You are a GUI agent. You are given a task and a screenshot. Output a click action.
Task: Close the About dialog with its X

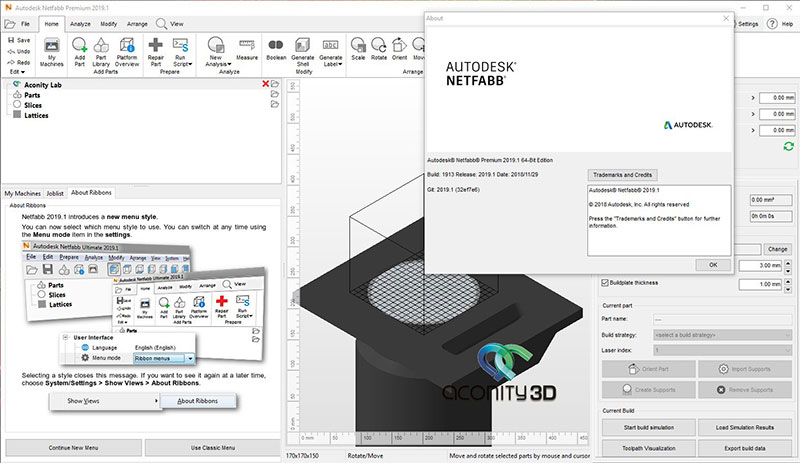(726, 18)
